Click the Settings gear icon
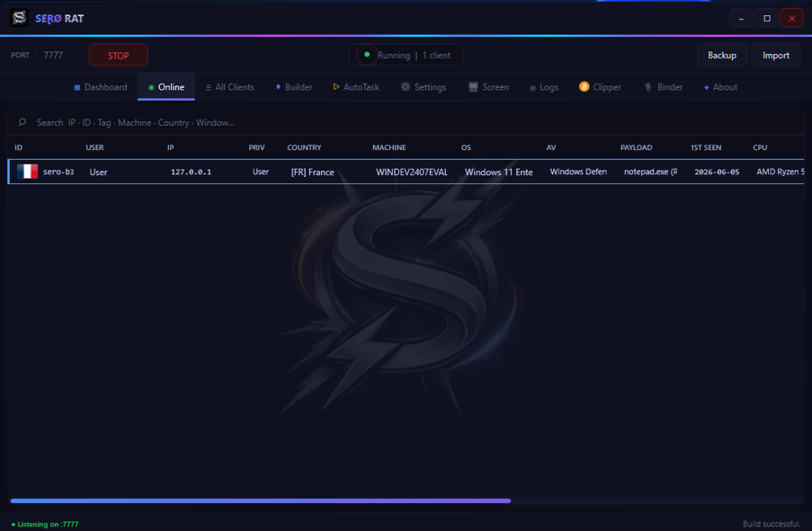The width and height of the screenshot is (812, 531). (406, 87)
